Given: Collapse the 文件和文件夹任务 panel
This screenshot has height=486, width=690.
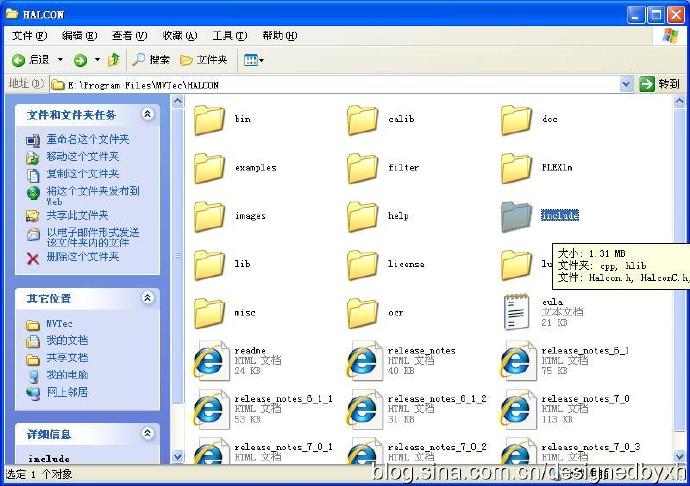Looking at the screenshot, I should (x=147, y=114).
